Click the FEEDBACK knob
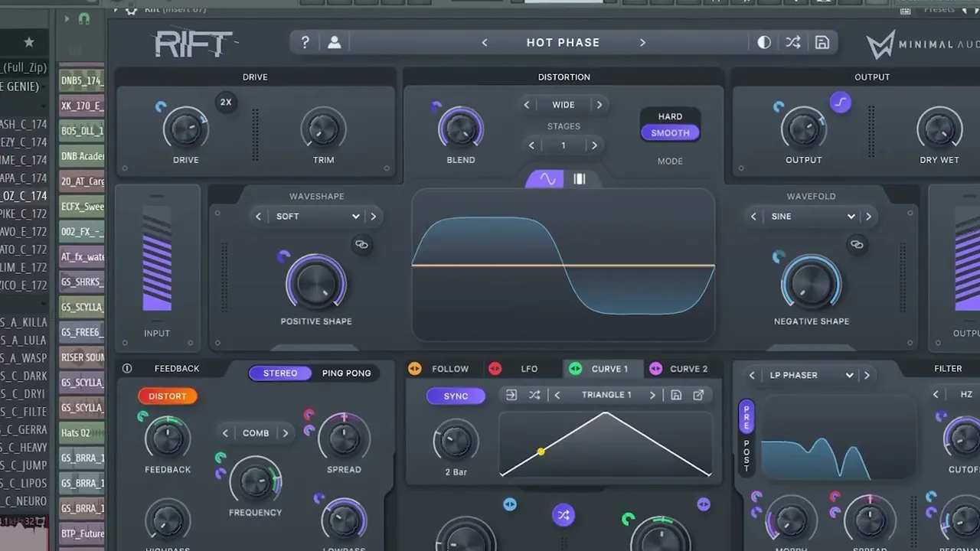The image size is (980, 551). [x=168, y=439]
